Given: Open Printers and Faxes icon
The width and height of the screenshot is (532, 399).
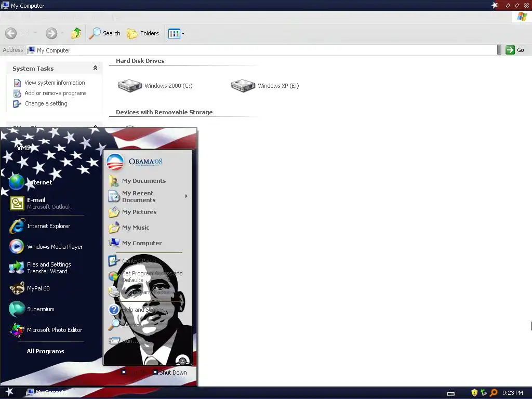Looking at the screenshot, I should pyautogui.click(x=114, y=292).
